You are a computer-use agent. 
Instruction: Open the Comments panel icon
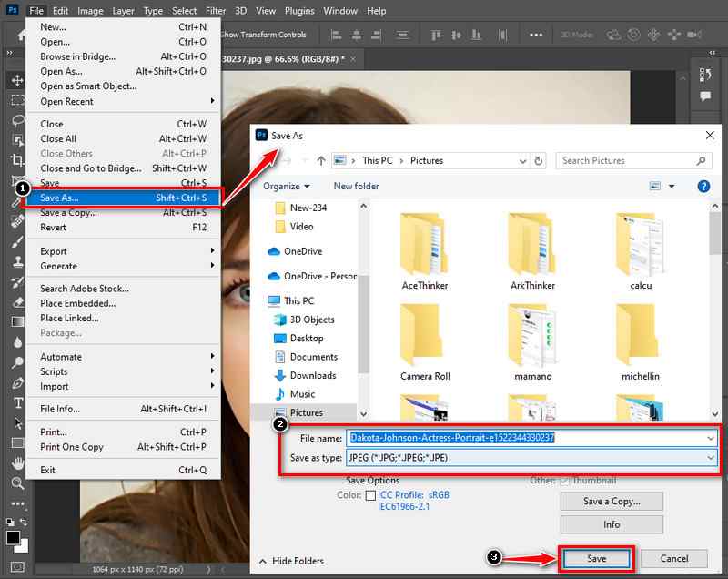click(705, 96)
